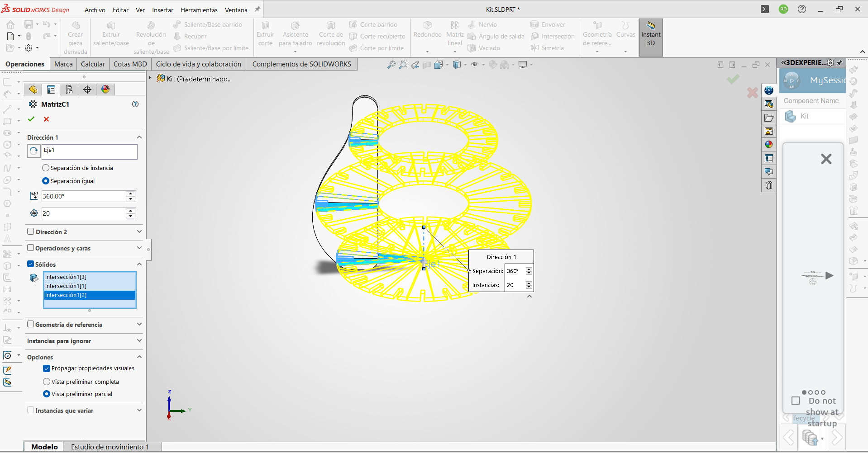Uncheck the Sólidos checkbox
Image resolution: width=868 pixels, height=453 pixels.
pyautogui.click(x=31, y=264)
